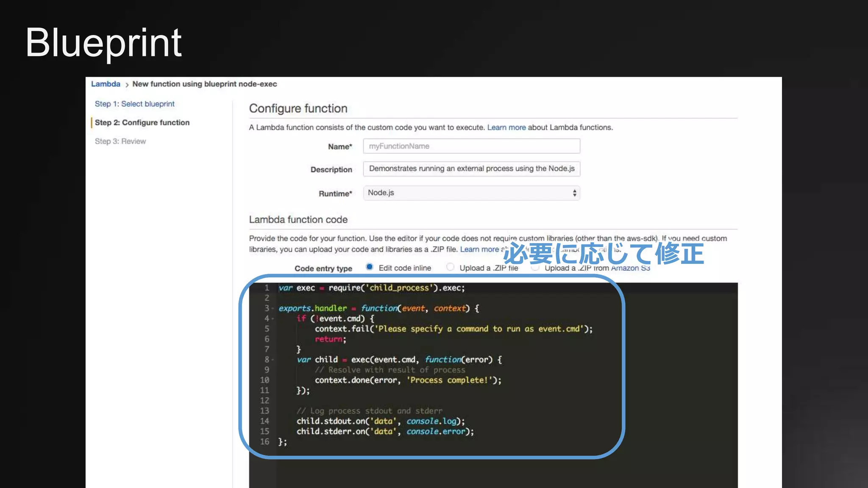
Task: Open the Runtime Node.js dropdown
Action: 471,193
